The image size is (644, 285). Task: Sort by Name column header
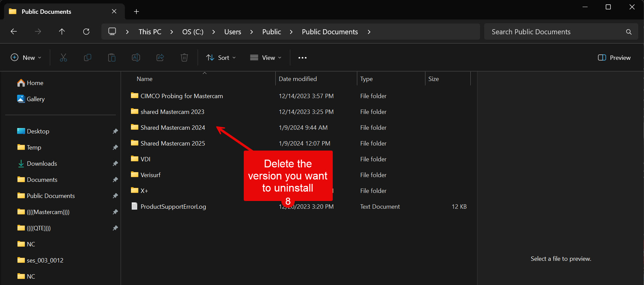(x=145, y=79)
